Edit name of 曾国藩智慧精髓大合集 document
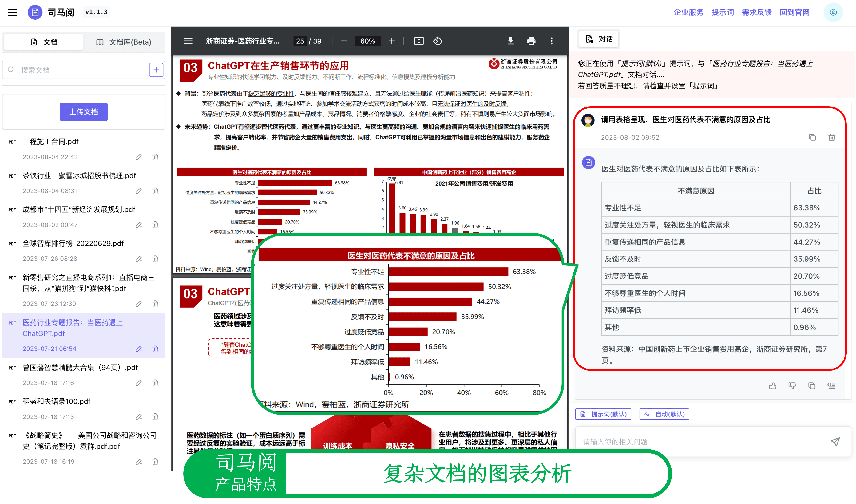The height and width of the screenshot is (504, 856). pos(139,383)
